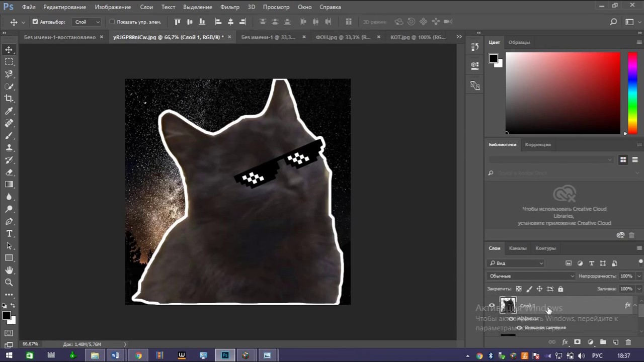The width and height of the screenshot is (644, 362).
Task: Add a layer mask
Action: tap(578, 342)
